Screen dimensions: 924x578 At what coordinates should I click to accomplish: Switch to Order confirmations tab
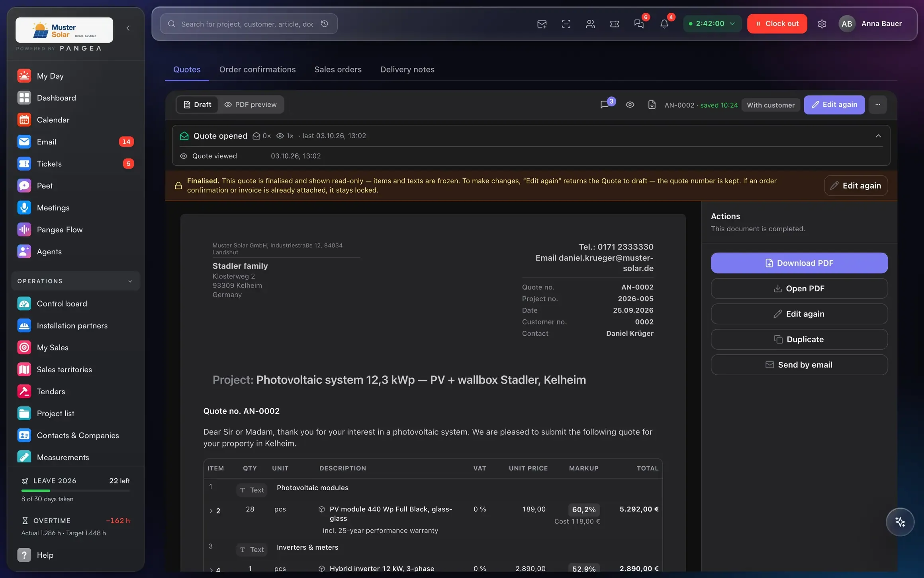click(x=257, y=69)
